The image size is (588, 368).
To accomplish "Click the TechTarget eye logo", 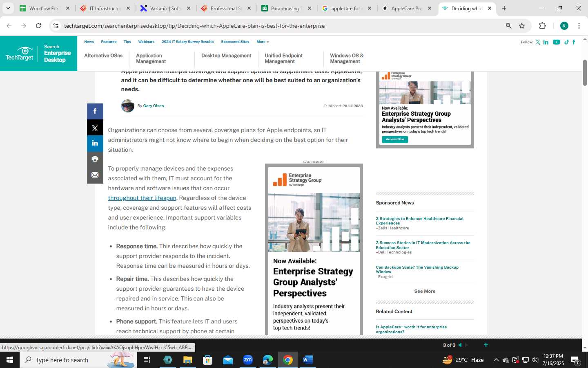I will point(20,54).
